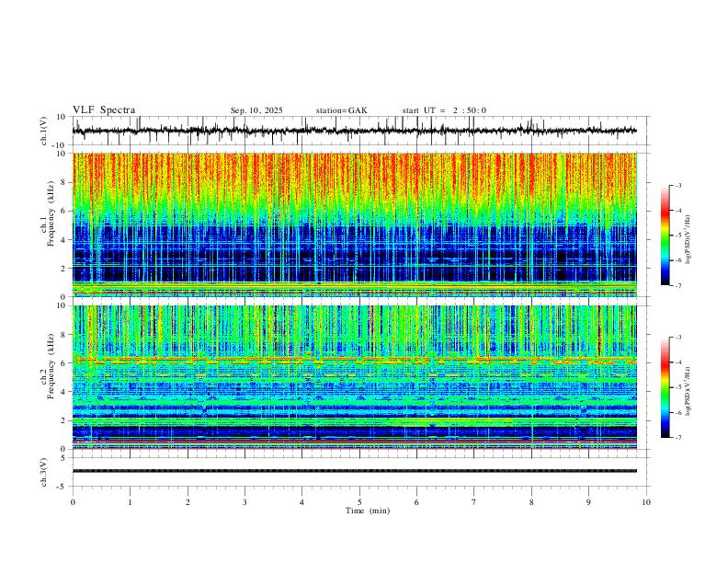728x563 pixels.
Task: Click the 'station=GAK' label
Action: coord(341,110)
